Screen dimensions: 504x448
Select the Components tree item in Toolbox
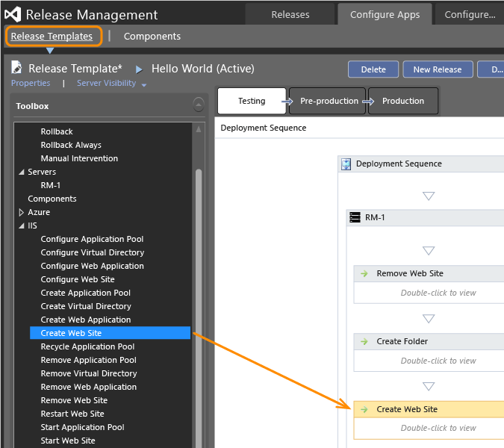pos(52,199)
